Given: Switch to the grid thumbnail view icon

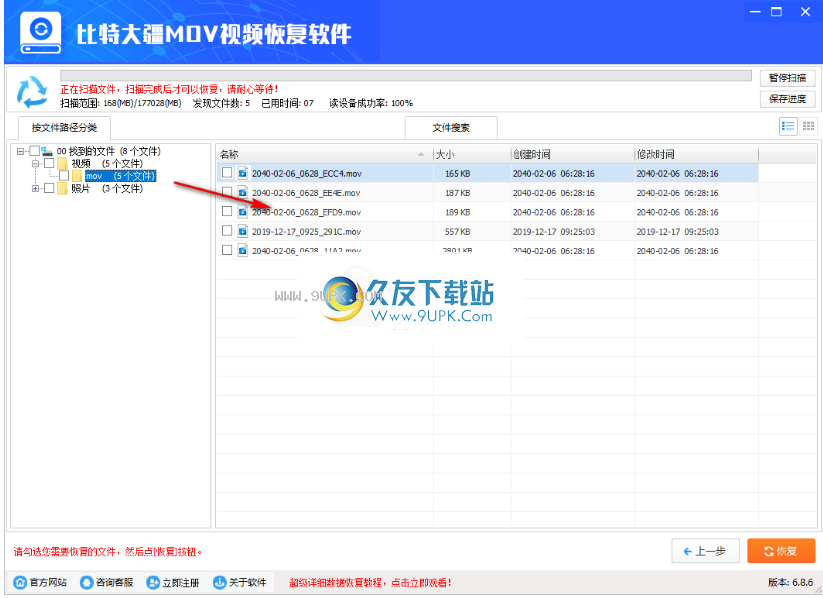Looking at the screenshot, I should click(x=808, y=127).
